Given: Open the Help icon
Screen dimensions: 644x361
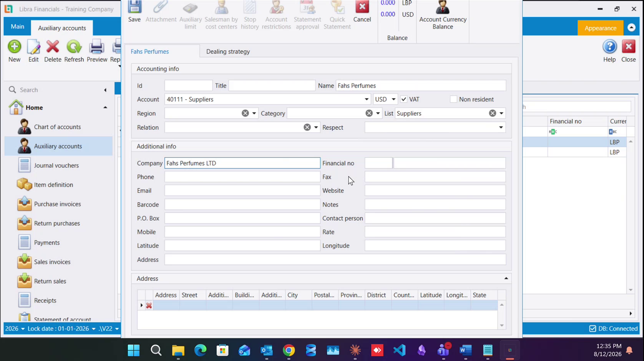Looking at the screenshot, I should click(x=609, y=51).
